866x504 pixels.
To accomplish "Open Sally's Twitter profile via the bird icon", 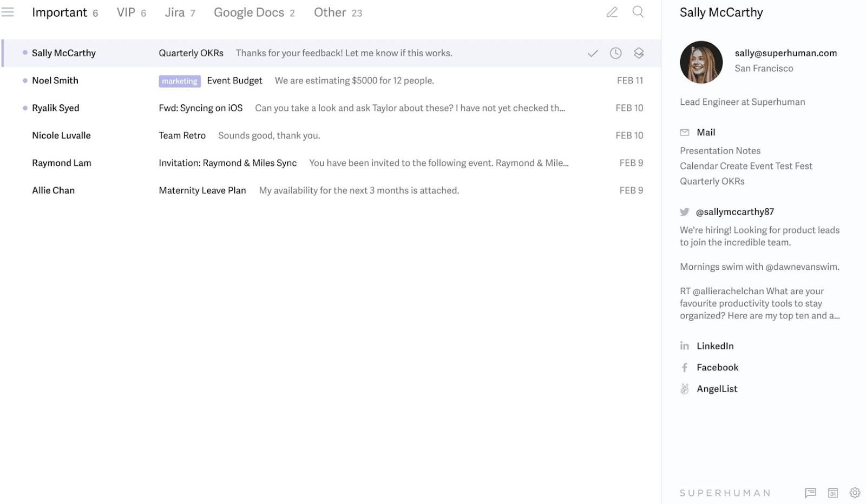I will click(x=684, y=211).
